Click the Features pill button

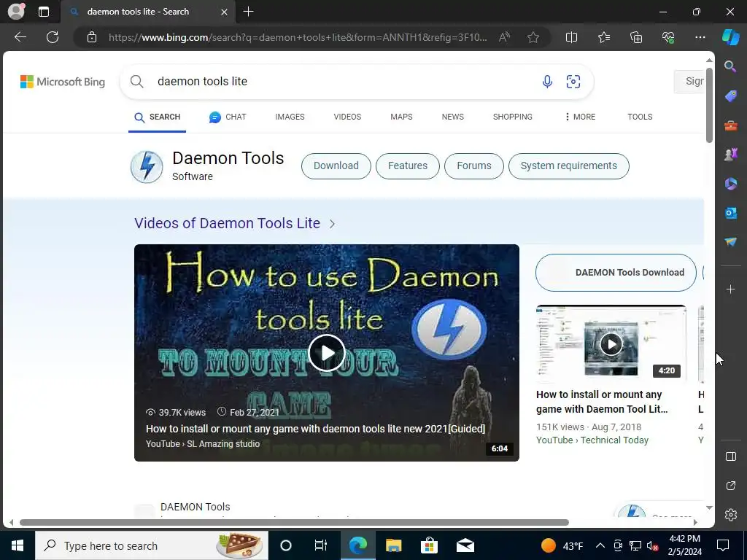[x=407, y=166]
